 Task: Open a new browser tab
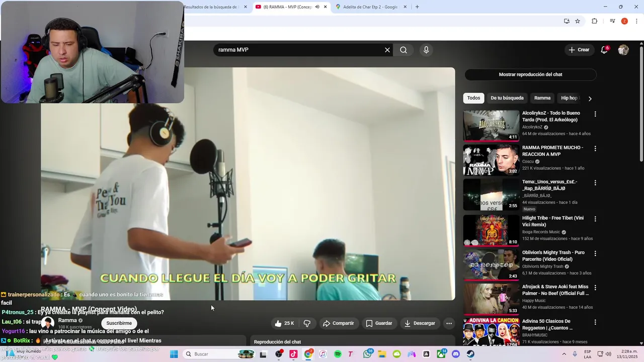click(417, 7)
